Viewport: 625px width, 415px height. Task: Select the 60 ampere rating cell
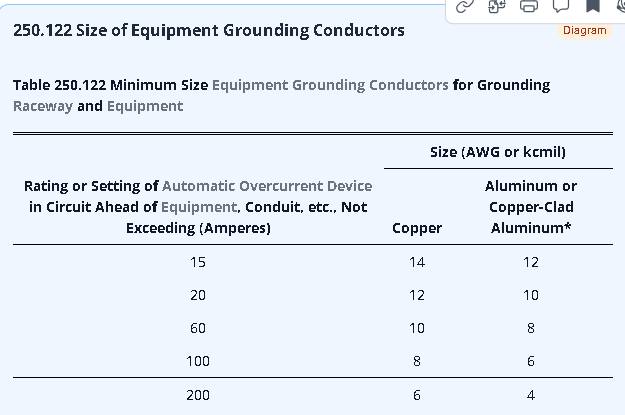coord(198,328)
